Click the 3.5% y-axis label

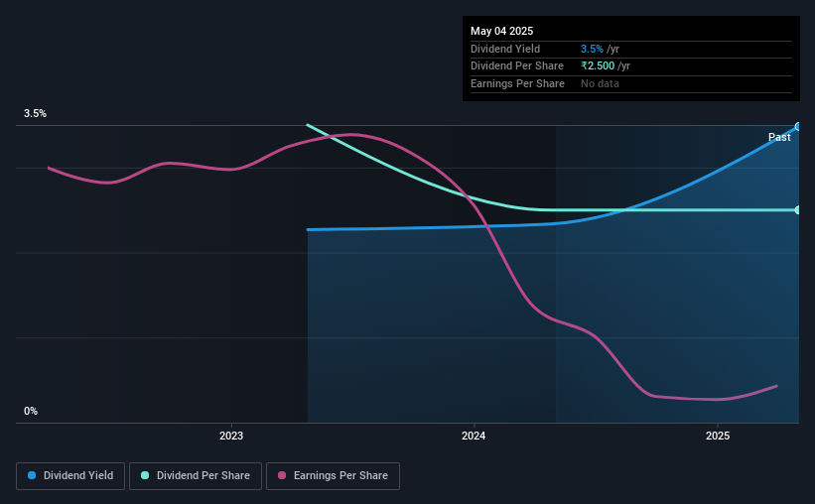click(x=35, y=113)
